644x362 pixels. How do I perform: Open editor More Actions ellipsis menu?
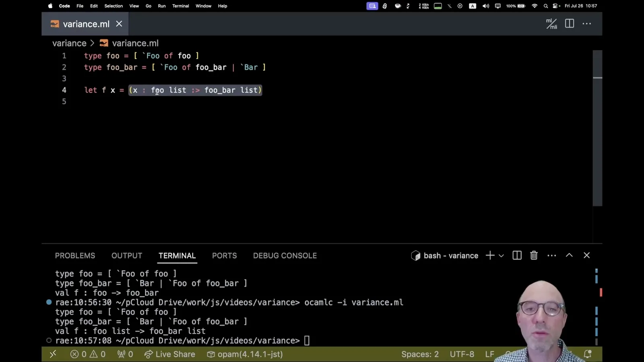(x=587, y=24)
